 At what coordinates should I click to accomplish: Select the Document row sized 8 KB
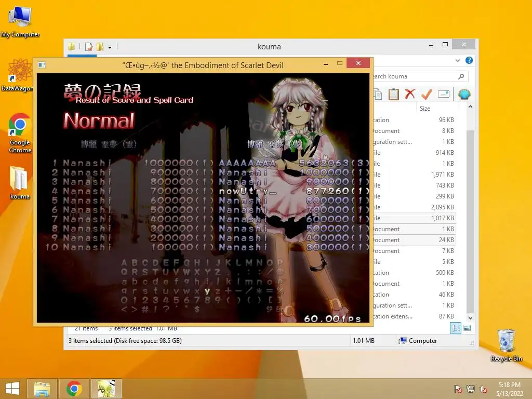[x=414, y=130]
